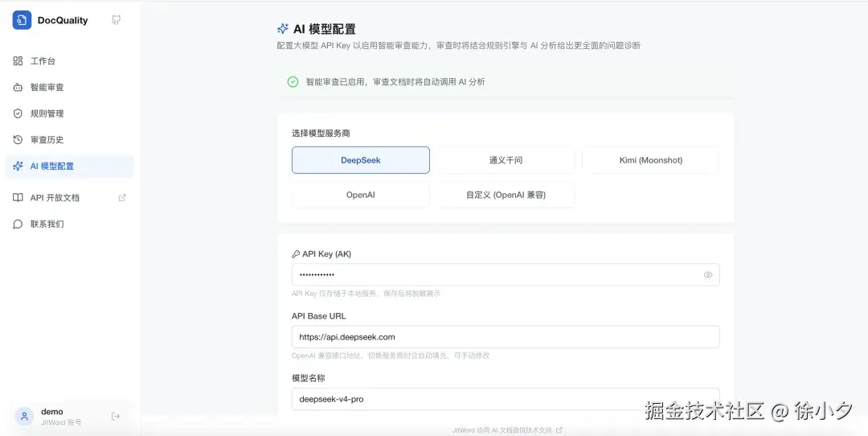Click the DocQuality title text
This screenshot has width=868, height=436.
pyautogui.click(x=63, y=20)
